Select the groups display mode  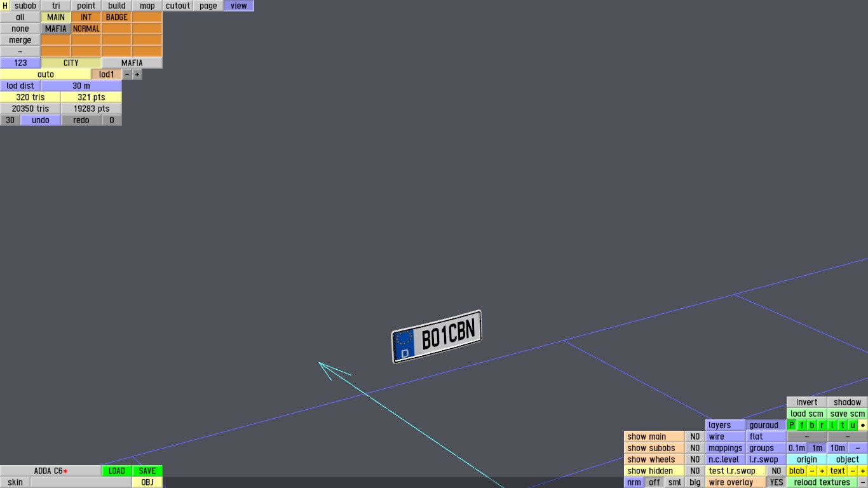point(766,448)
